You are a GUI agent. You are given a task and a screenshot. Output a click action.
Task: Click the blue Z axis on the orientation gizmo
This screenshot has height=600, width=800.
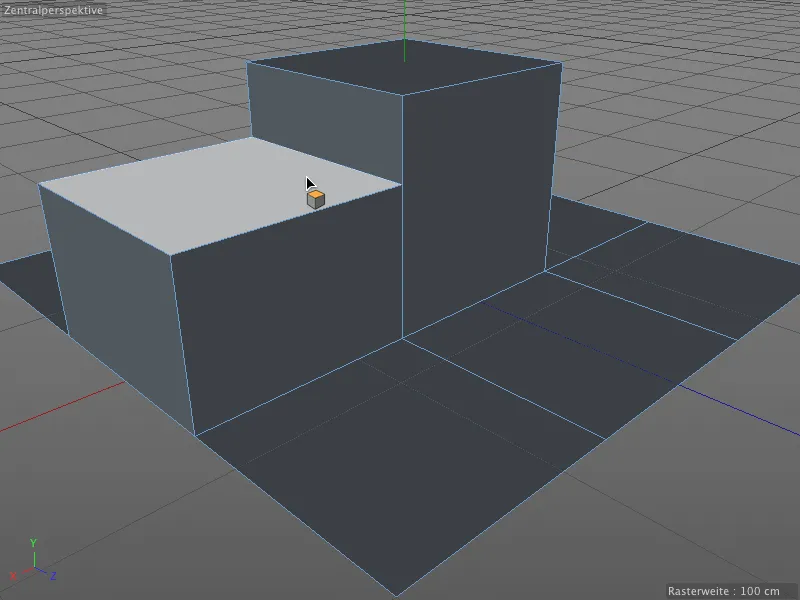point(42,571)
